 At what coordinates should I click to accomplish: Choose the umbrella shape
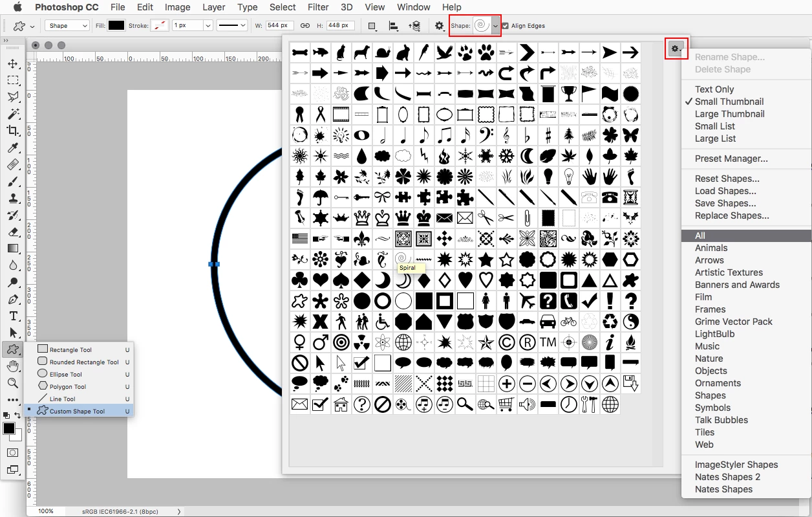[320, 197]
